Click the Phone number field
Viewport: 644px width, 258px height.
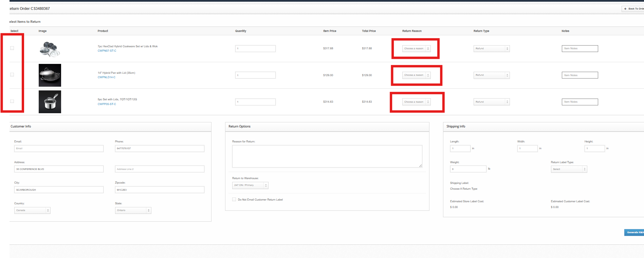(160, 149)
